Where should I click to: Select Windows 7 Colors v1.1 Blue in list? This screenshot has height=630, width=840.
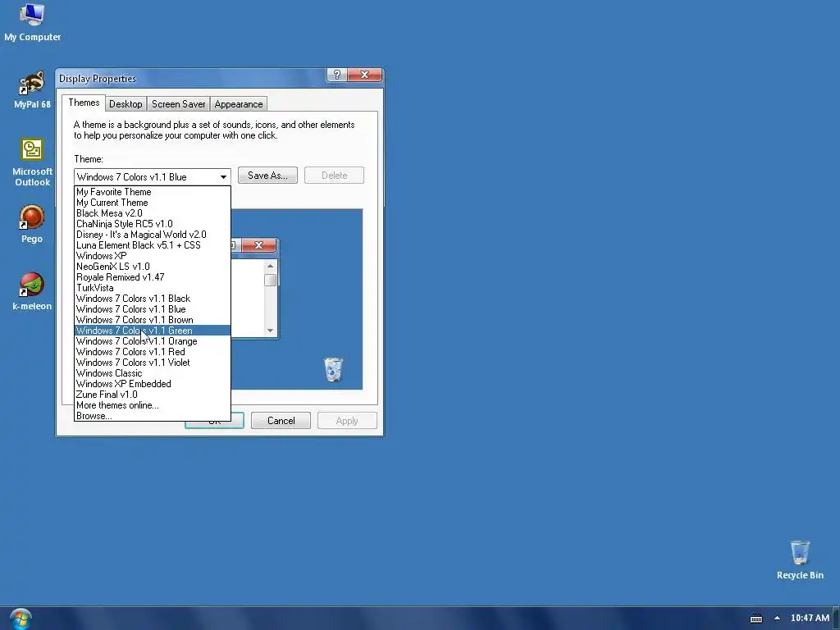tap(152, 309)
